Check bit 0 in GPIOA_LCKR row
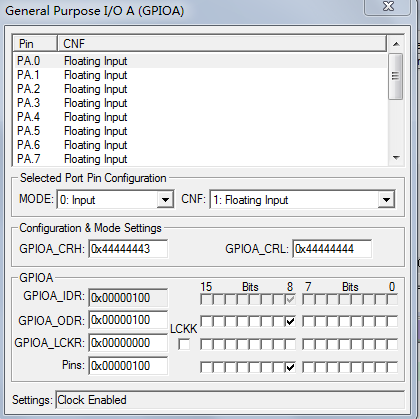This screenshot has width=420, height=419. (392, 344)
